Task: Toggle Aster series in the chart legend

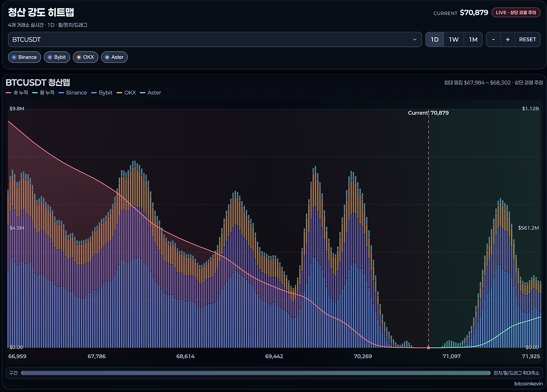Action: pyautogui.click(x=150, y=93)
